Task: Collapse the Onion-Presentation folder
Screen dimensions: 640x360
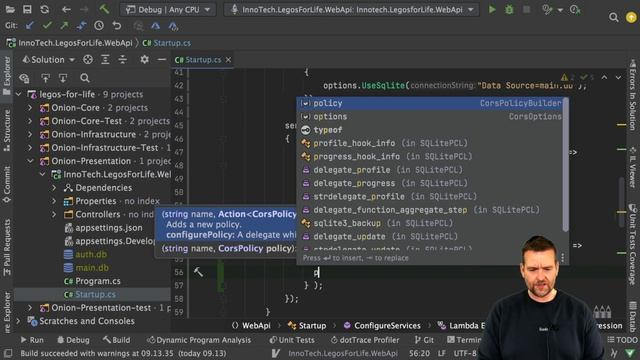Action: (x=30, y=161)
